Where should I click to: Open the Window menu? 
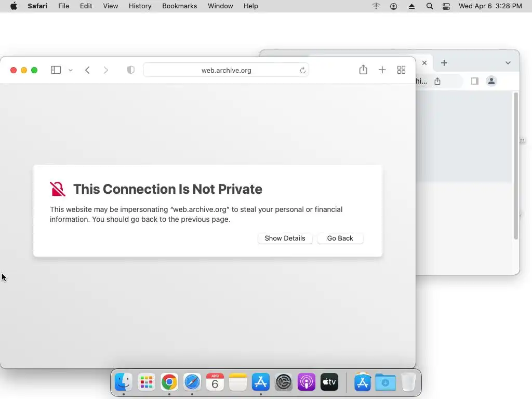220,6
